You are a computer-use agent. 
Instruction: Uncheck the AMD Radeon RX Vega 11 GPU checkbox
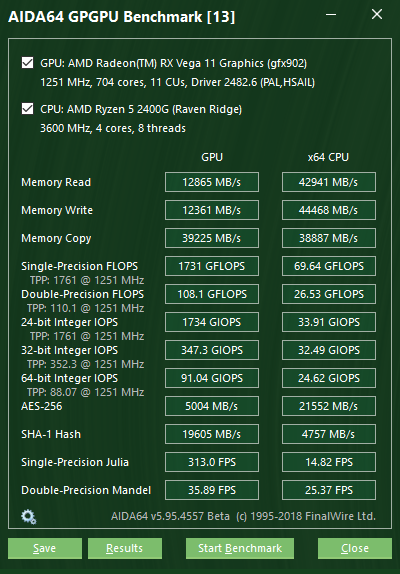pyautogui.click(x=27, y=63)
